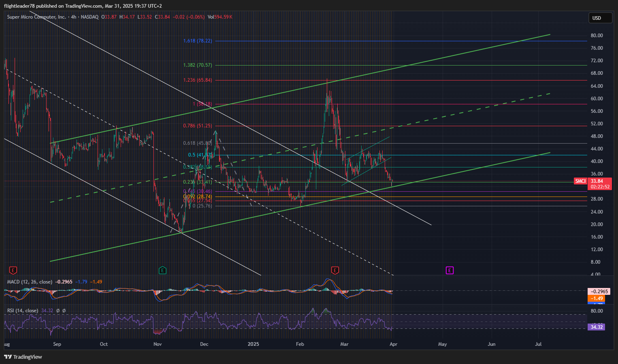Select the 1.618 (78.22) Fibonacci level label
The width and height of the screenshot is (618, 364).
[198, 41]
